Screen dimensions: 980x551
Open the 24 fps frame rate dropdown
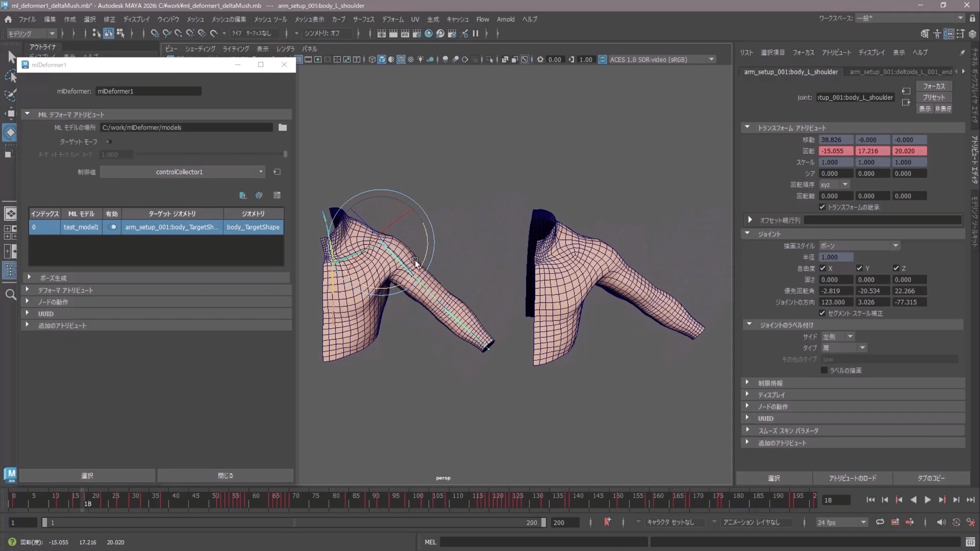tap(841, 522)
